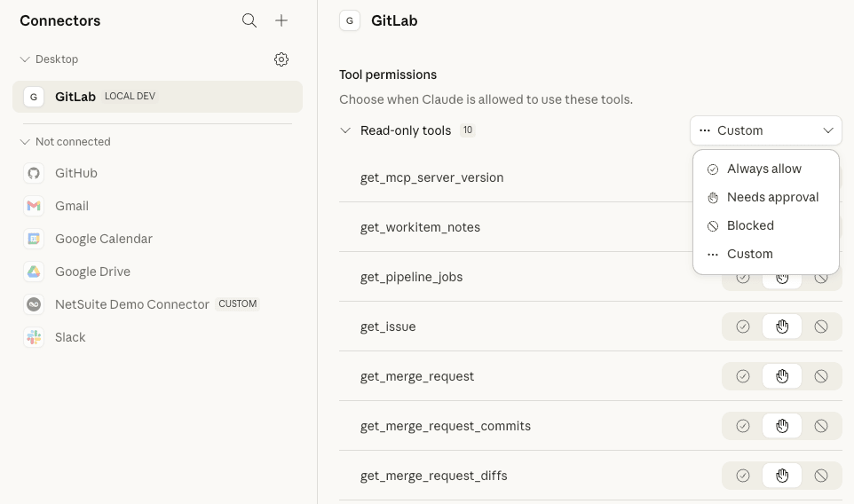854x504 pixels.
Task: Choose Always allow from the menu
Action: 763,169
